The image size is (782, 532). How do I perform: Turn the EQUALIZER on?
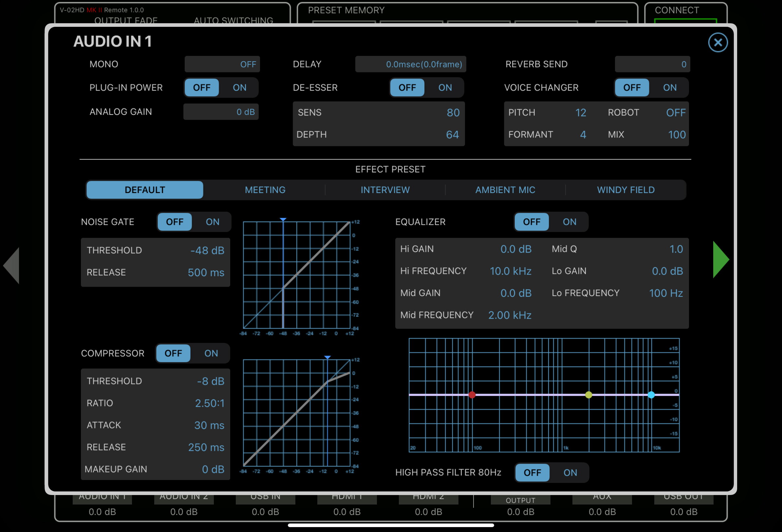(569, 222)
